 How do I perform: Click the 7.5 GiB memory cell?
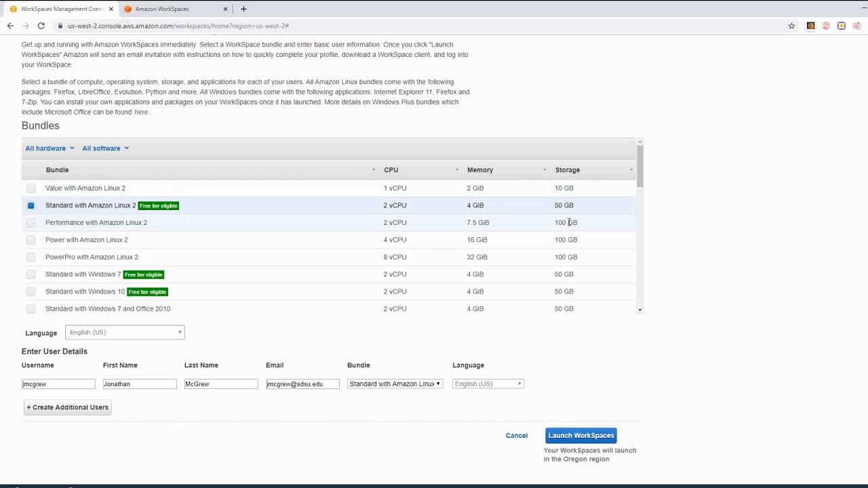(478, 222)
